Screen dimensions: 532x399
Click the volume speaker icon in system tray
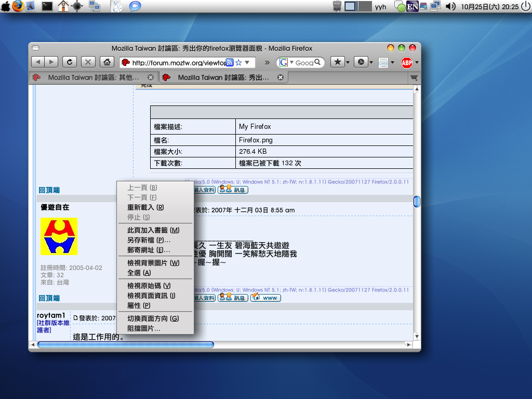pos(450,6)
